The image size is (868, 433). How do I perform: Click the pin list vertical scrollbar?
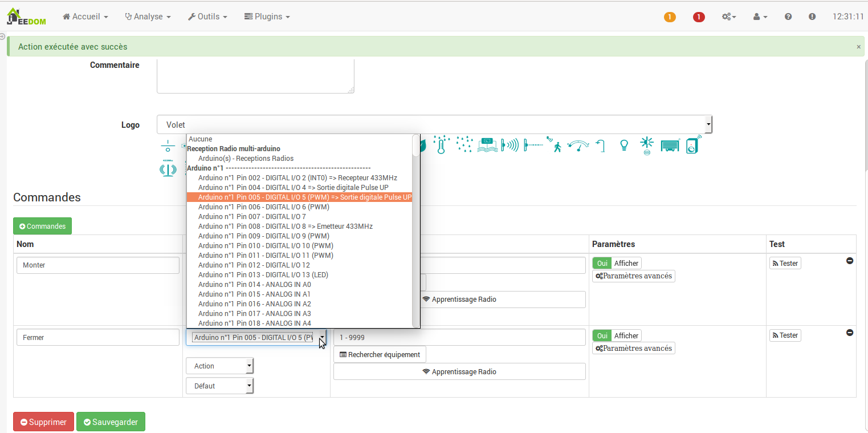point(416,231)
